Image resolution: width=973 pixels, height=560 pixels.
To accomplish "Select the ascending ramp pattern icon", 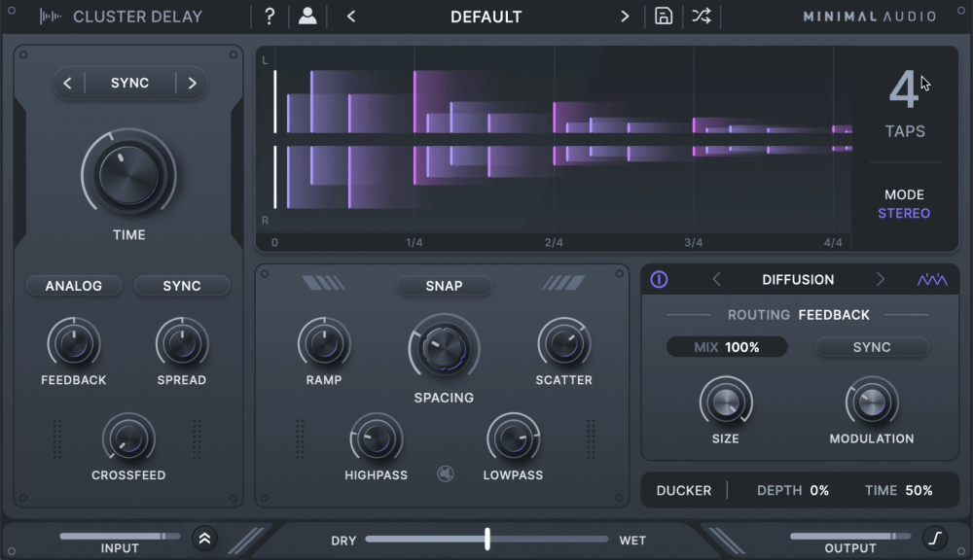I will coord(563,284).
